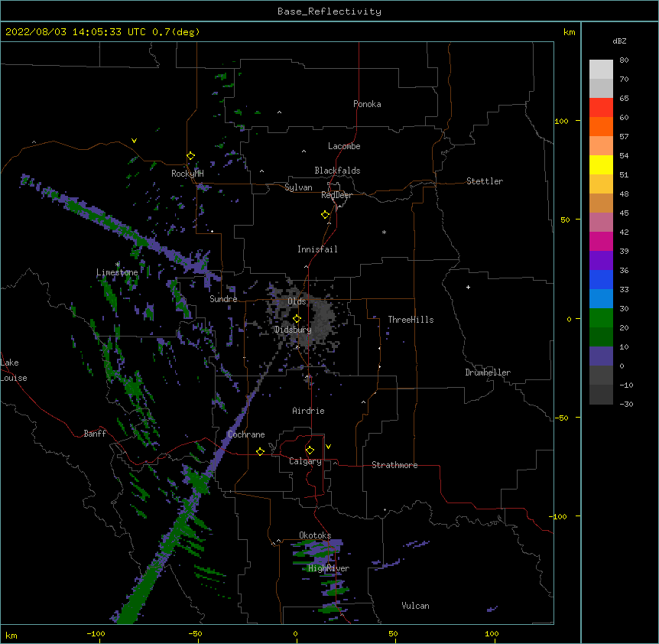
Task: Click the asterisk marker east of Innisfail
Action: [x=384, y=232]
